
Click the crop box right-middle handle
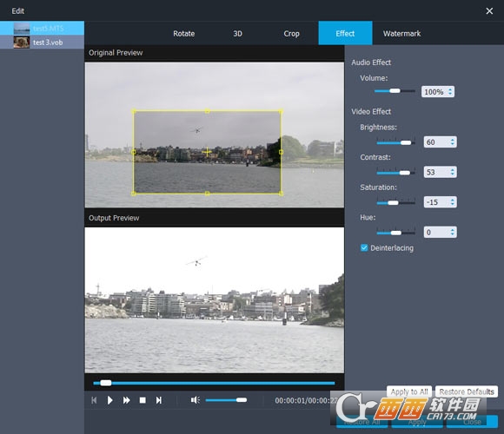282,152
